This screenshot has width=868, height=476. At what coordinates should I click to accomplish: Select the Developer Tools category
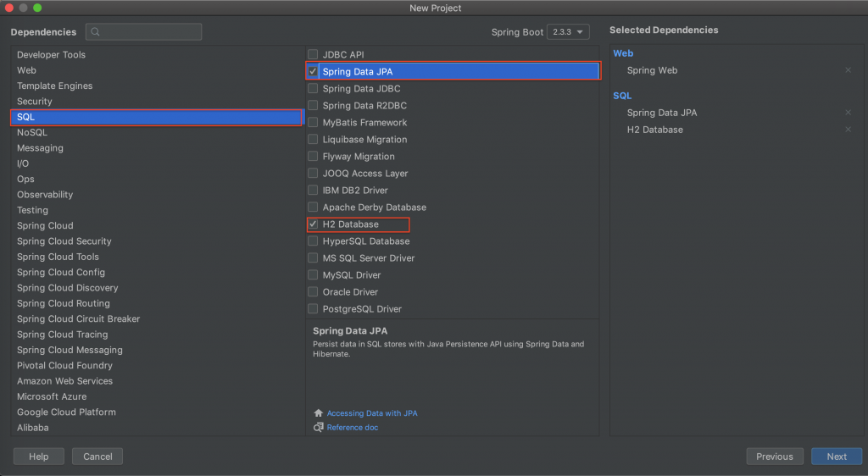coord(51,55)
